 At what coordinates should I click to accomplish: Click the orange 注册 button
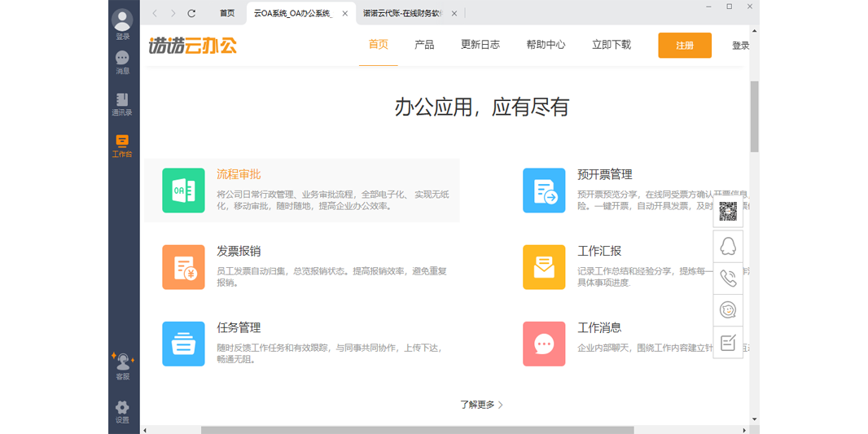point(685,46)
